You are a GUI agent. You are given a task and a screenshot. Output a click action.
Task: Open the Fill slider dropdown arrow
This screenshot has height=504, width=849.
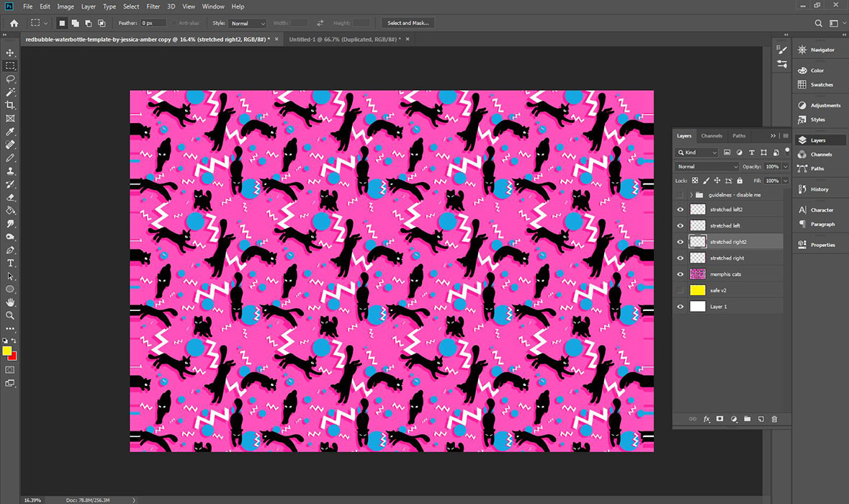coord(785,181)
